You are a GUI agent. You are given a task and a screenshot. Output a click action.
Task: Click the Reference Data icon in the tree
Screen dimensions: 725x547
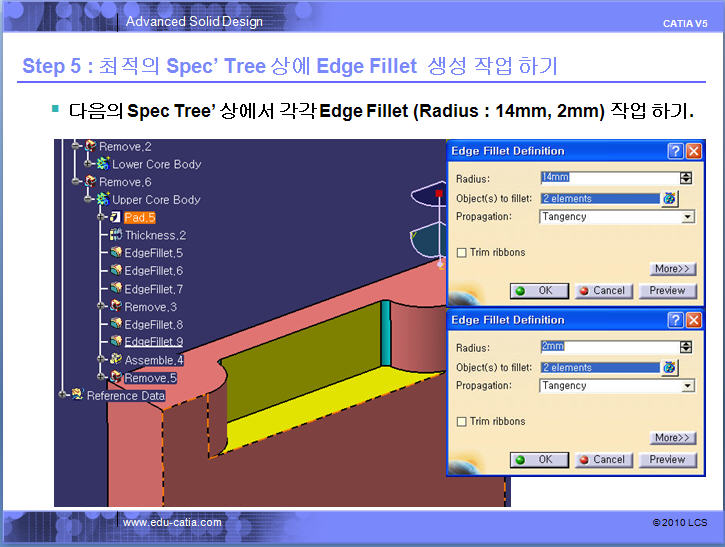pos(77,394)
